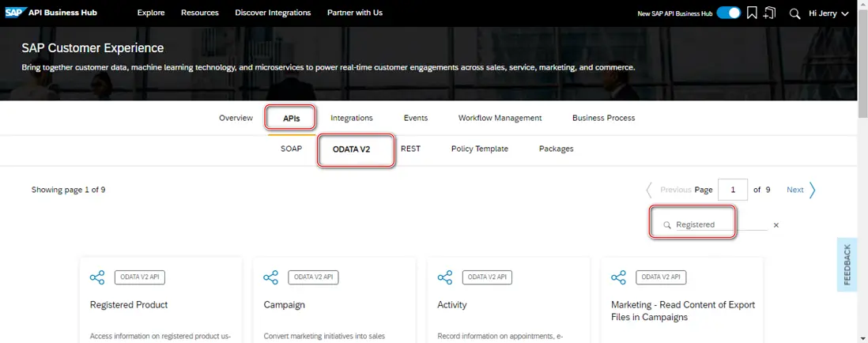Open the header search magnifier icon

794,13
